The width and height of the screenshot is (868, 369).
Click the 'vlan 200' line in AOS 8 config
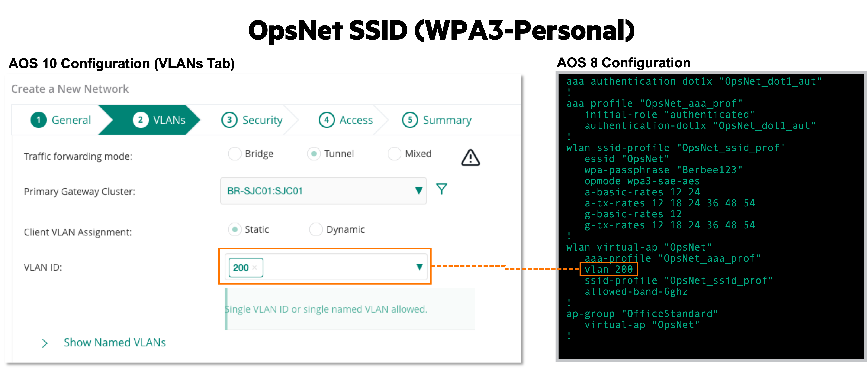608,269
